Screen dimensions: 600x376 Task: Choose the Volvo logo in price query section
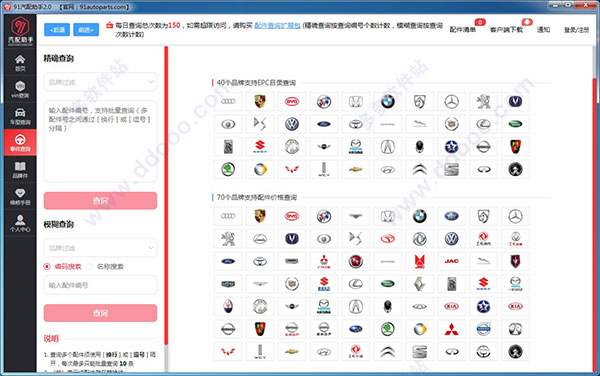click(484, 329)
